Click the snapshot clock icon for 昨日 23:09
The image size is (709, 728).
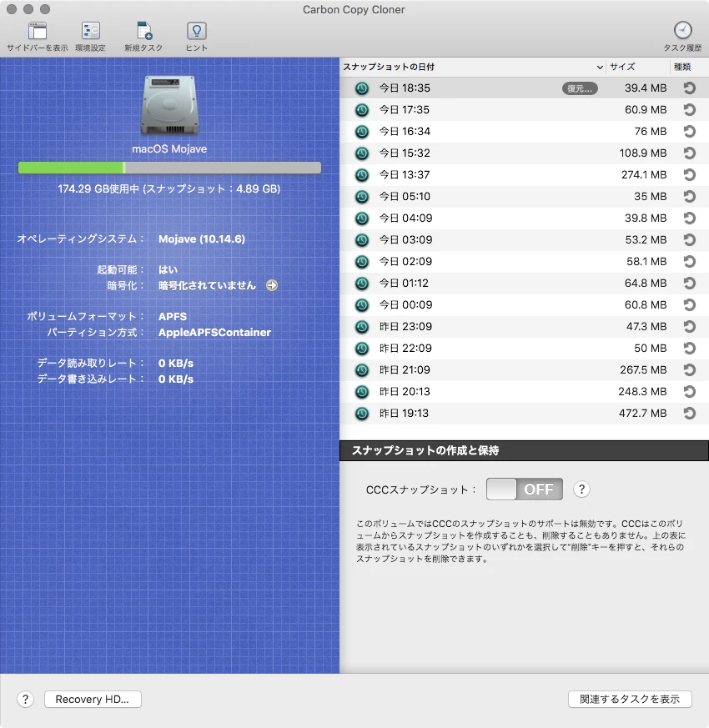pyautogui.click(x=362, y=327)
